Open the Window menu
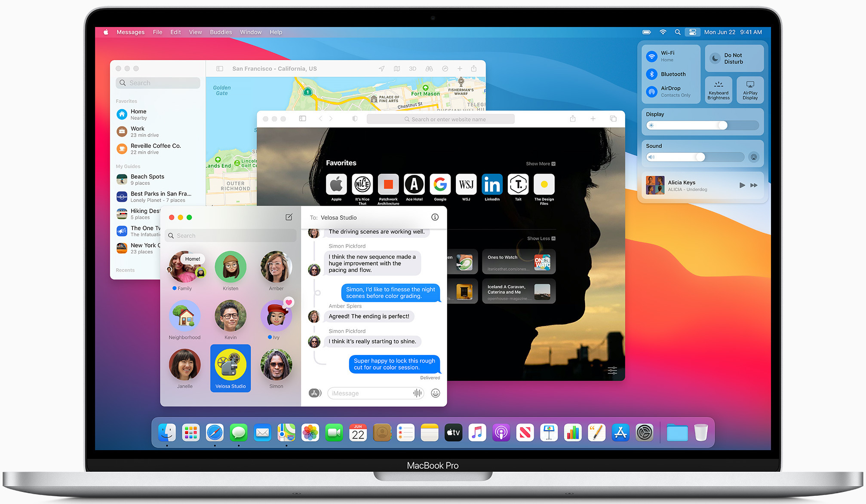This screenshot has height=504, width=866. click(x=251, y=32)
